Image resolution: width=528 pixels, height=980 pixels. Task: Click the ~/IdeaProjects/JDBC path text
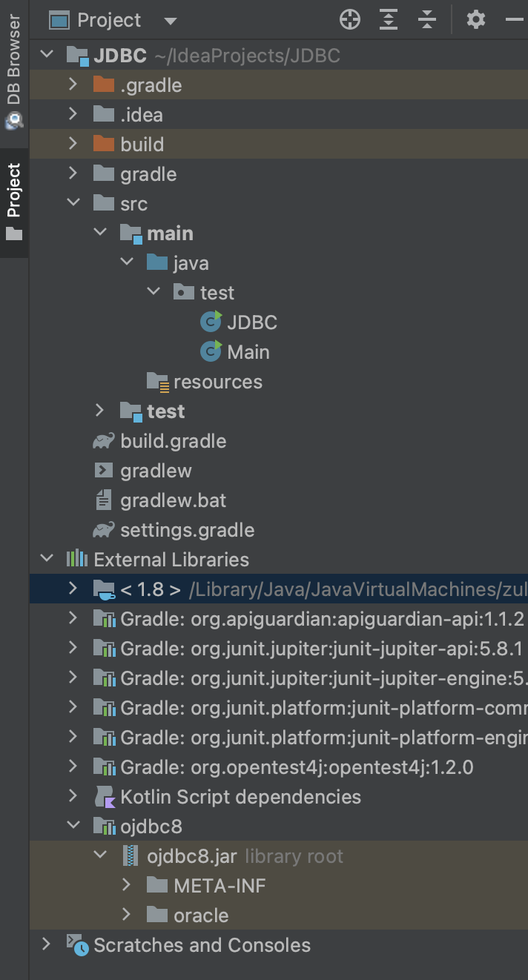pos(248,56)
